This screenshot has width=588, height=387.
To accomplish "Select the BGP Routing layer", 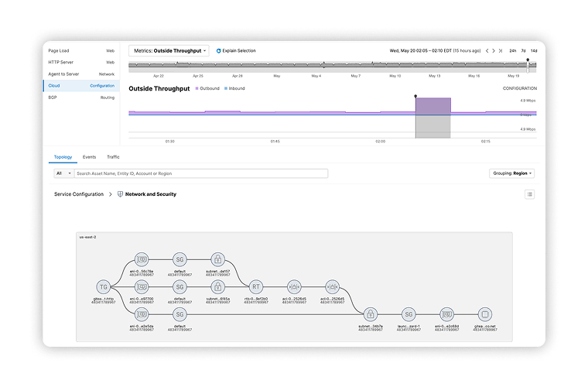I will click(x=81, y=98).
